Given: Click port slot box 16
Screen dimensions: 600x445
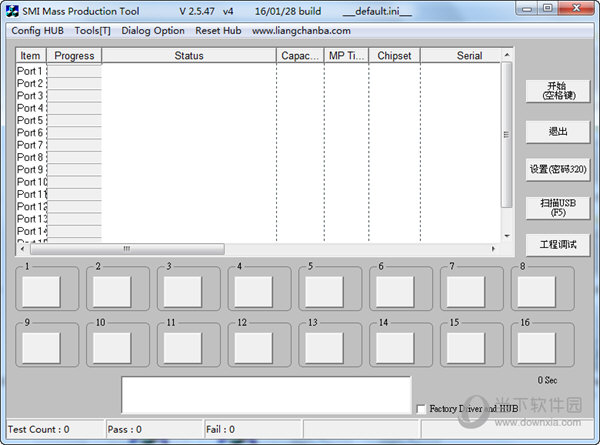Looking at the screenshot, I should pyautogui.click(x=536, y=347).
